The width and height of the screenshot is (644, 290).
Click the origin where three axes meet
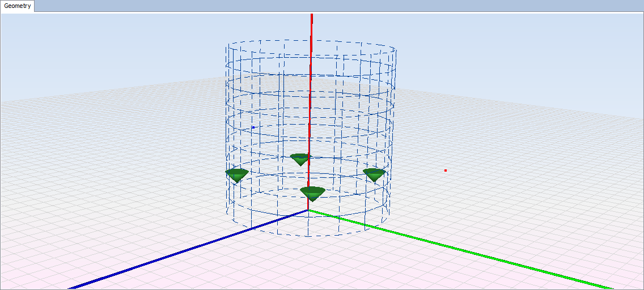308,210
